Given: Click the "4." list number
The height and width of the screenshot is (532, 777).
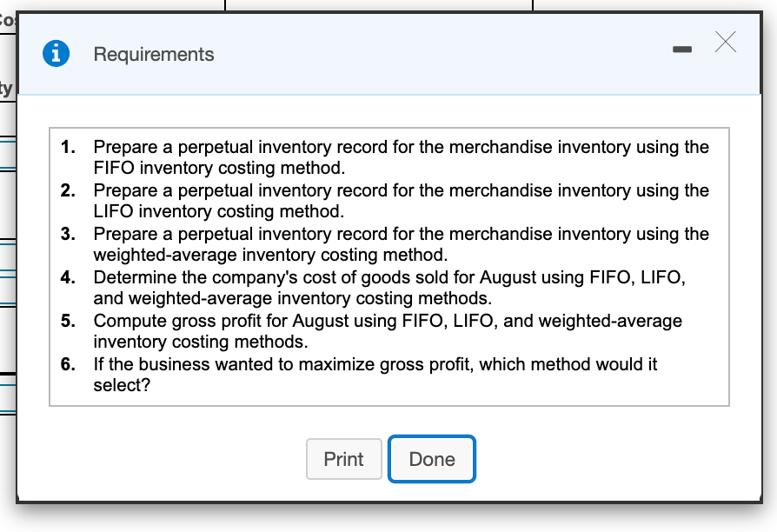Looking at the screenshot, I should coord(69,278).
